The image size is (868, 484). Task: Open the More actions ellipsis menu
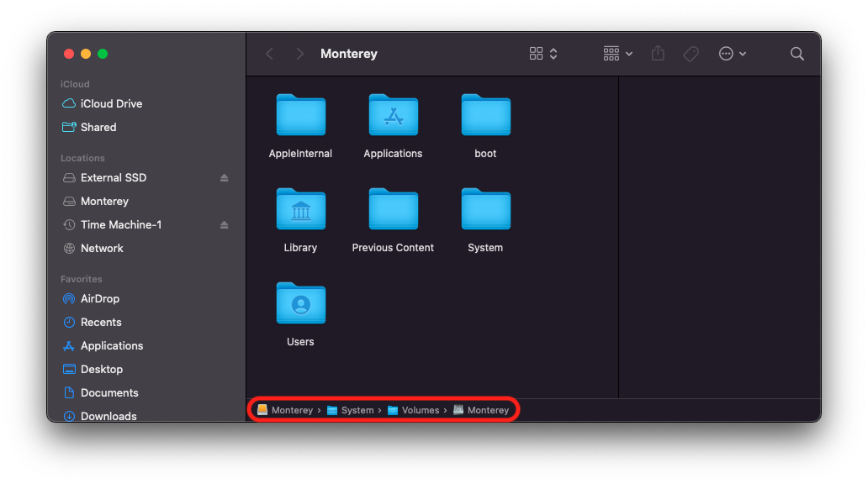point(732,54)
